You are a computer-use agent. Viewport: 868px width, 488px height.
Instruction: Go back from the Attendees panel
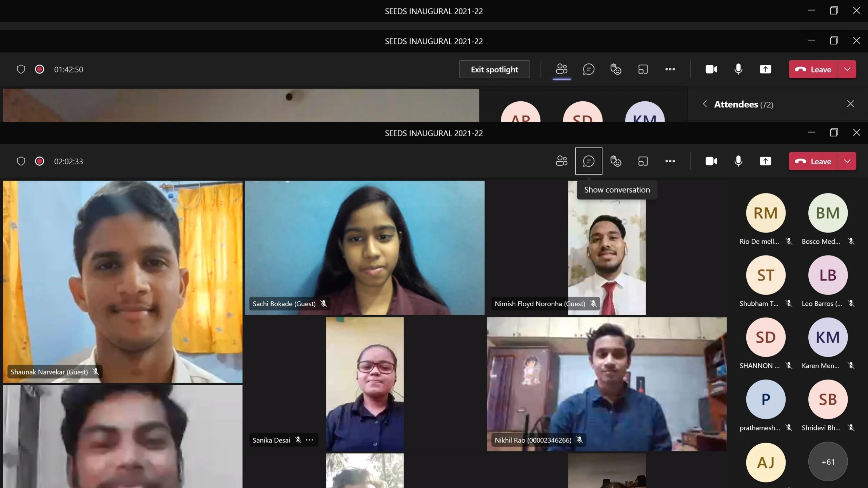coord(705,104)
